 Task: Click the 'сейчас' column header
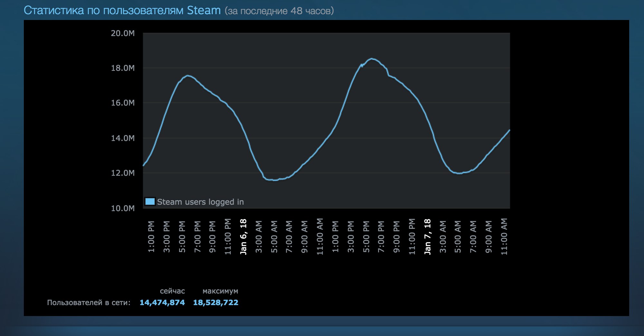[172, 291]
